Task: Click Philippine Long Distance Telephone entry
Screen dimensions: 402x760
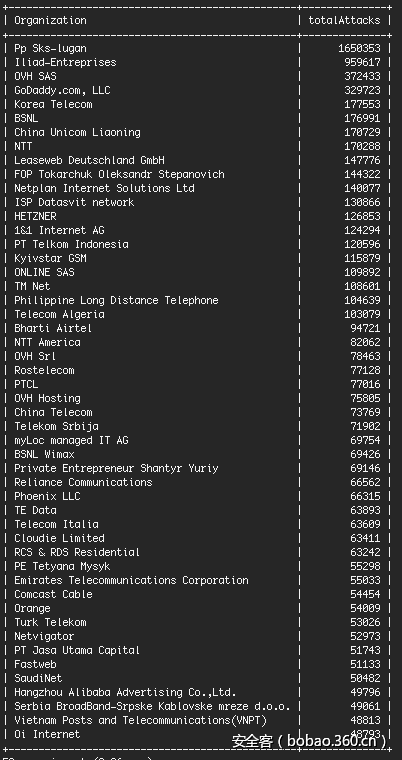Action: (116, 301)
